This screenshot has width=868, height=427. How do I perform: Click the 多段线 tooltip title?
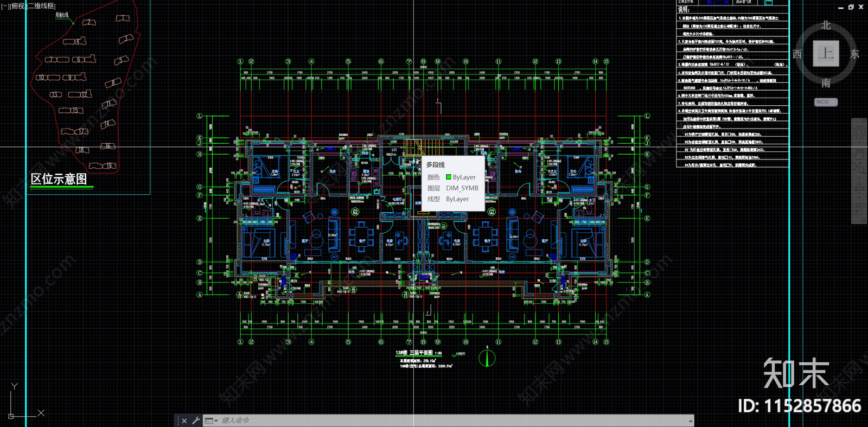click(435, 165)
